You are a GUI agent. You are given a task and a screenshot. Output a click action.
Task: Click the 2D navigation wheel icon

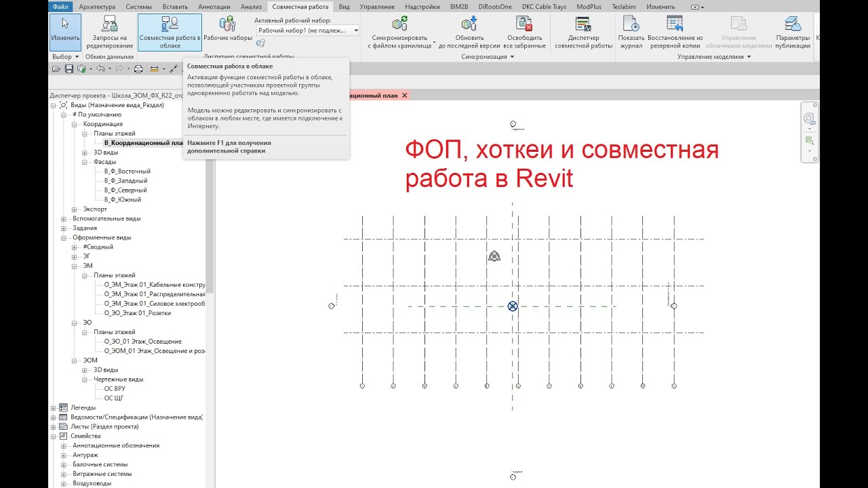[x=809, y=119]
